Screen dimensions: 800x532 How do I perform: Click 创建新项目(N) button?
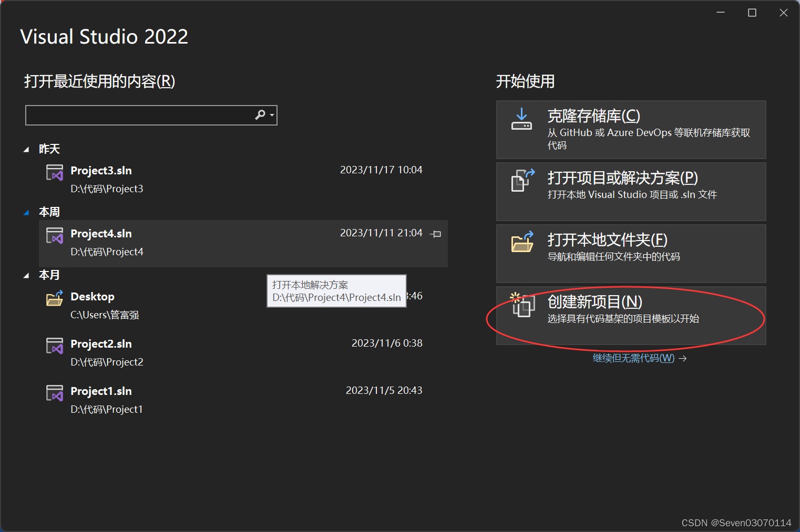pyautogui.click(x=631, y=316)
